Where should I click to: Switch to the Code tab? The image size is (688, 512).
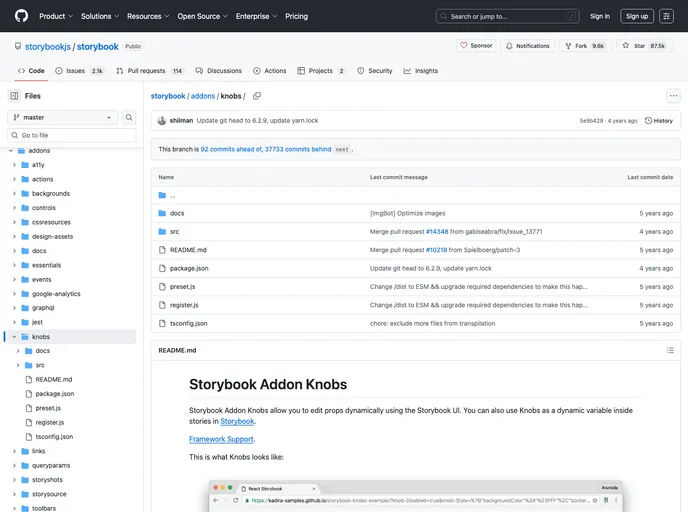tap(31, 71)
